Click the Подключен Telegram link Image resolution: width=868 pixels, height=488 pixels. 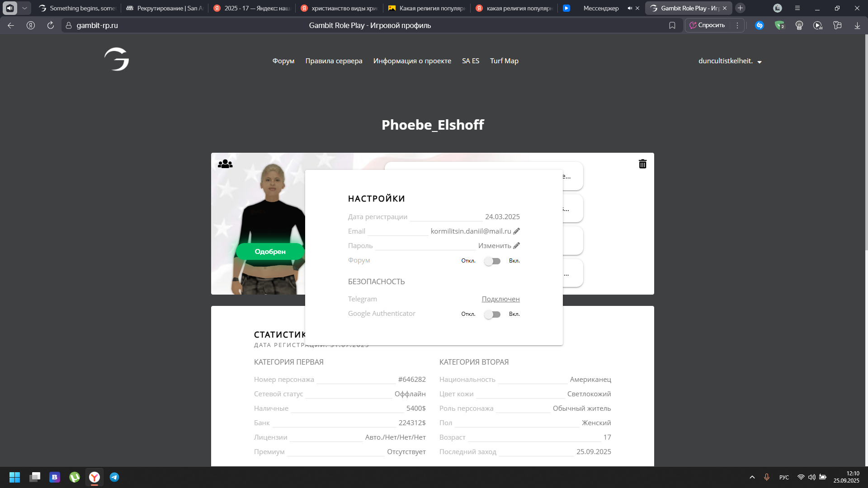(500, 299)
